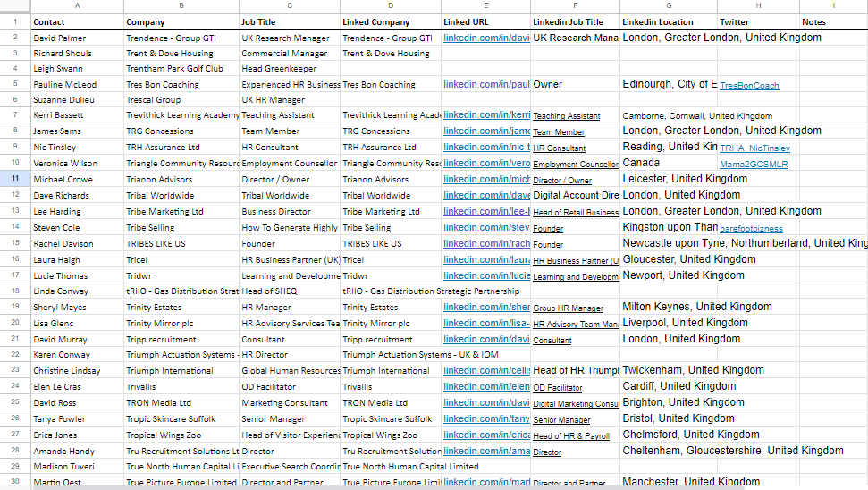The width and height of the screenshot is (868, 490).
Task: Open David Palmer's LinkedIn URL link
Action: [486, 38]
